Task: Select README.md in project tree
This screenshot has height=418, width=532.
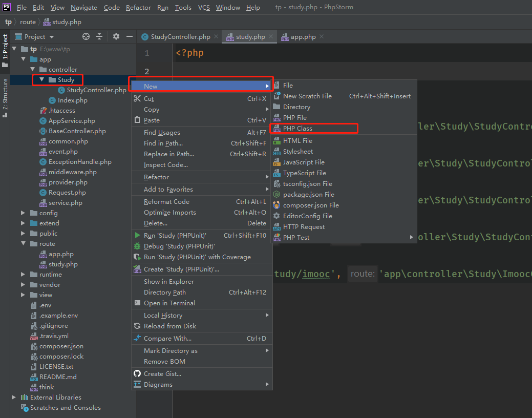Action: click(x=58, y=377)
